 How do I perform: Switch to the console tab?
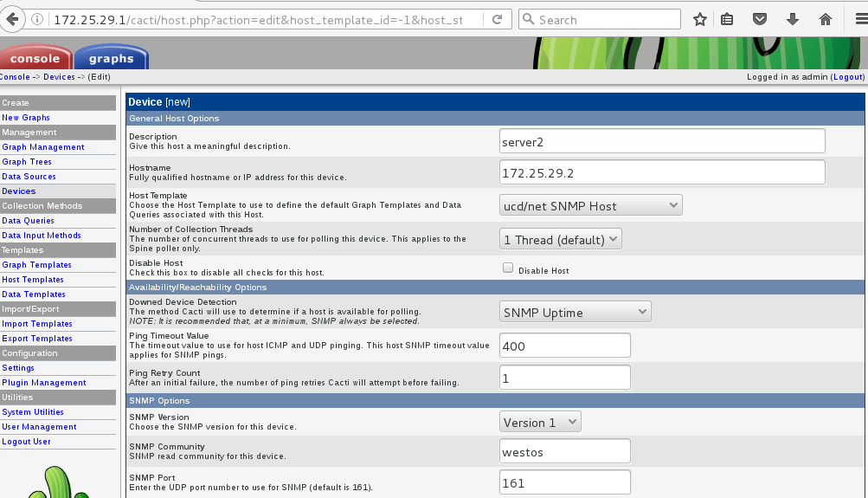click(35, 58)
